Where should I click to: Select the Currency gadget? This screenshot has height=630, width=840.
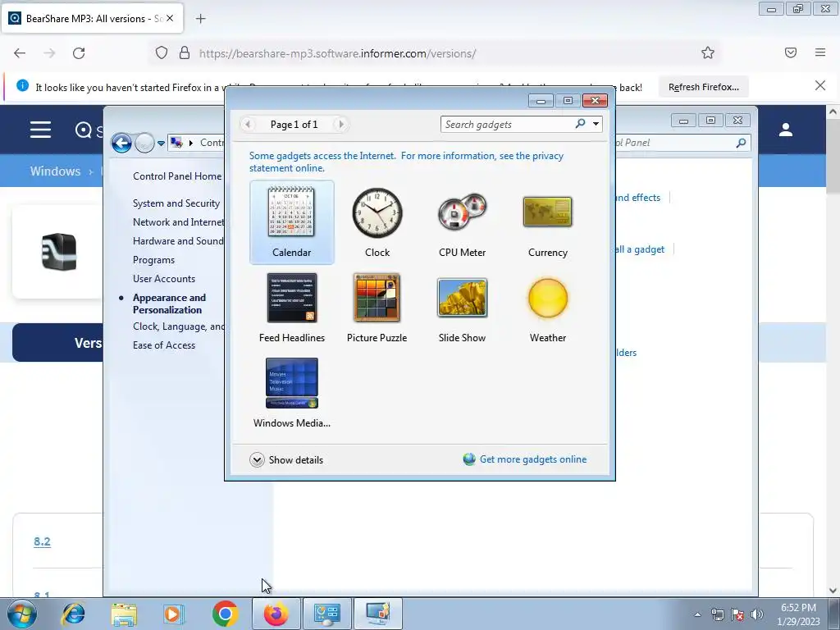547,222
